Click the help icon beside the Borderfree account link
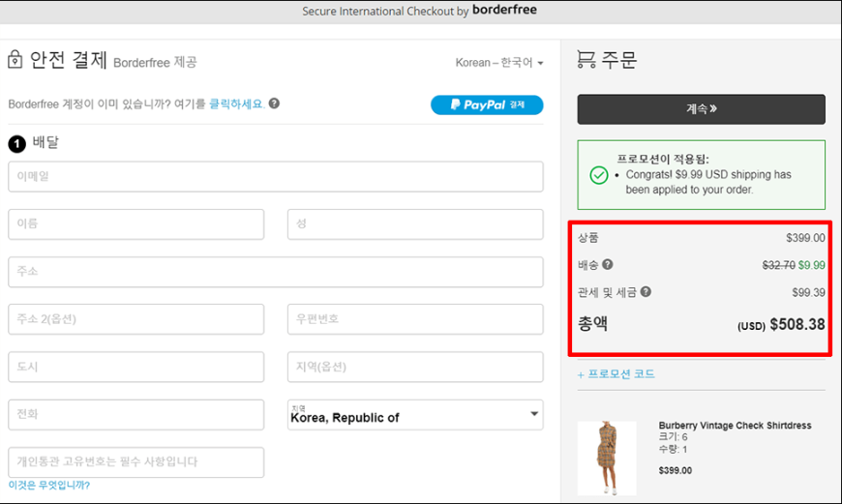Viewport: 842px width, 504px height. 274,104
